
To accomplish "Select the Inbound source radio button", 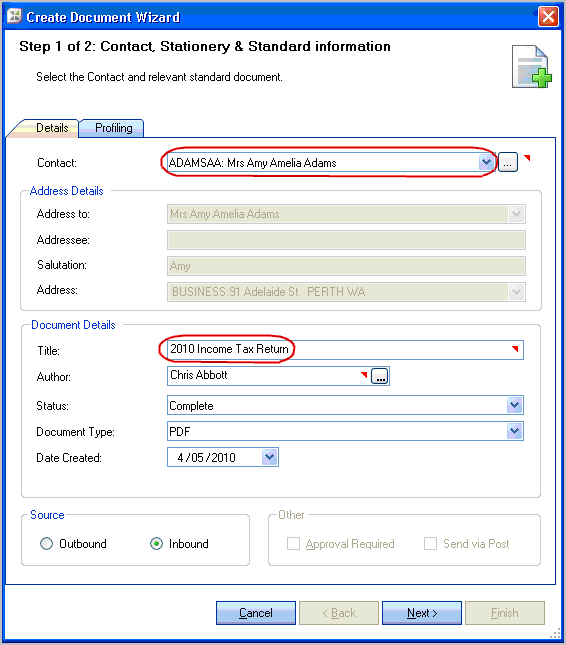I will pyautogui.click(x=156, y=543).
